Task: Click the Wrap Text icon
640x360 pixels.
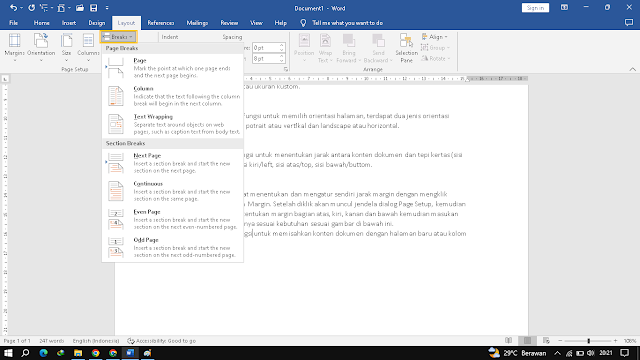Action: [325, 48]
